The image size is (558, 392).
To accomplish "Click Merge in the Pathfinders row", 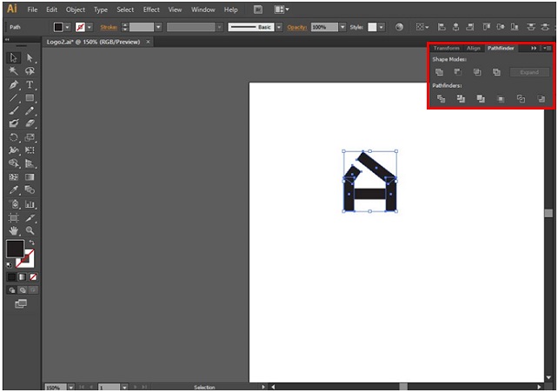I will (x=481, y=98).
